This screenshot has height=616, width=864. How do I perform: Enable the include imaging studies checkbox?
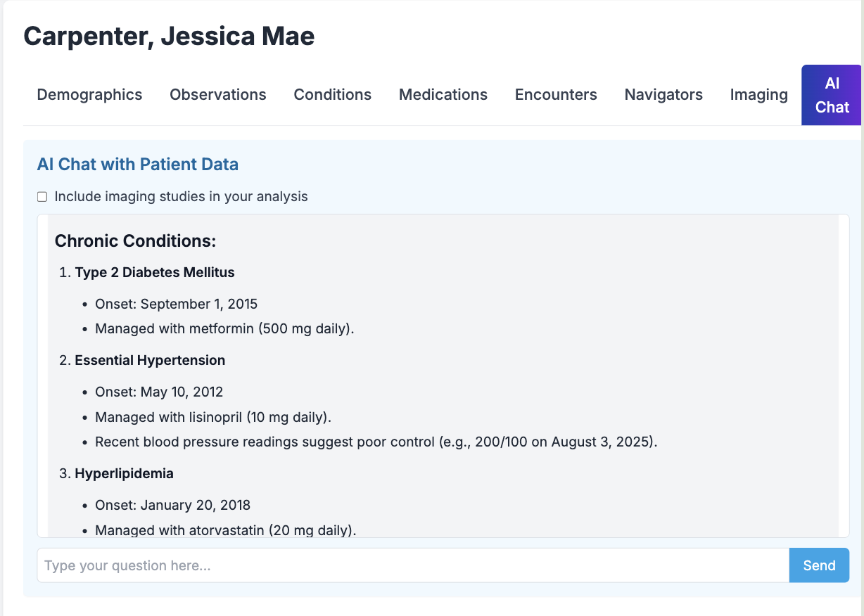coord(42,197)
